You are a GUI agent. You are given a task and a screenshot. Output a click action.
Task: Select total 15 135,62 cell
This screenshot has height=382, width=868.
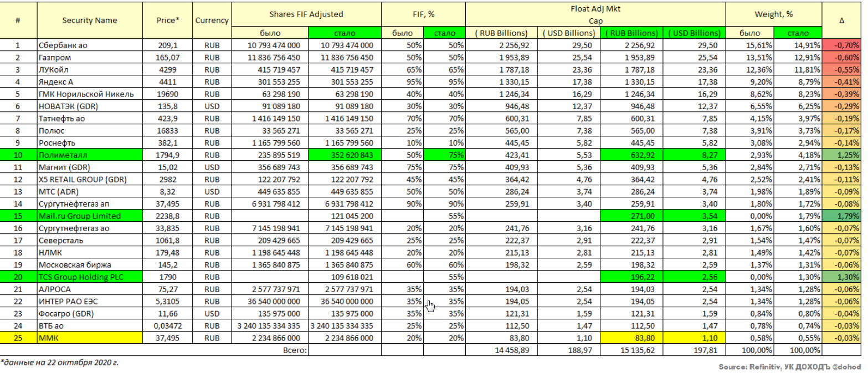tap(631, 350)
